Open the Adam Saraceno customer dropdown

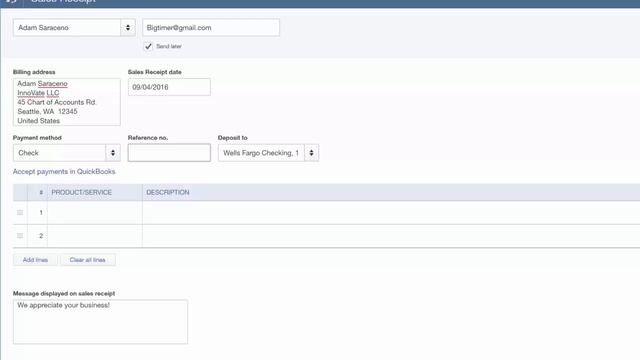point(74,28)
